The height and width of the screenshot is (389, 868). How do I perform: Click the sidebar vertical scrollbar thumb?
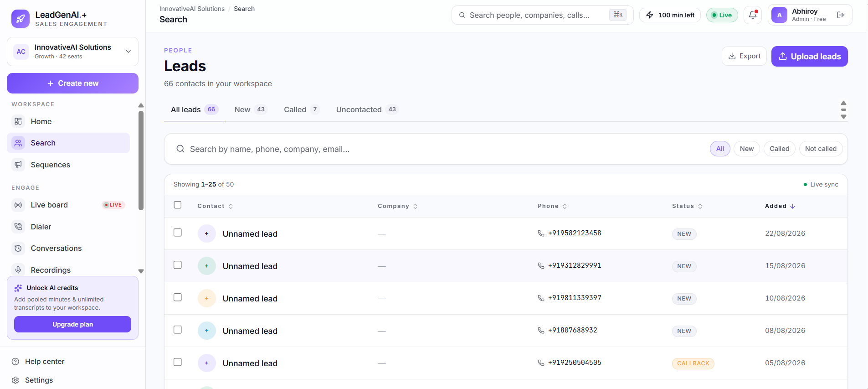[x=141, y=161]
